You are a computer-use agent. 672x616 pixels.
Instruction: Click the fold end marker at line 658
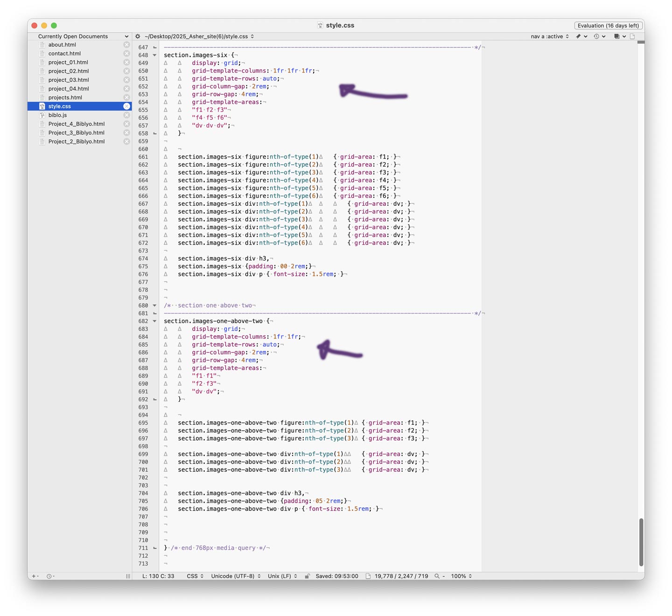tap(155, 133)
